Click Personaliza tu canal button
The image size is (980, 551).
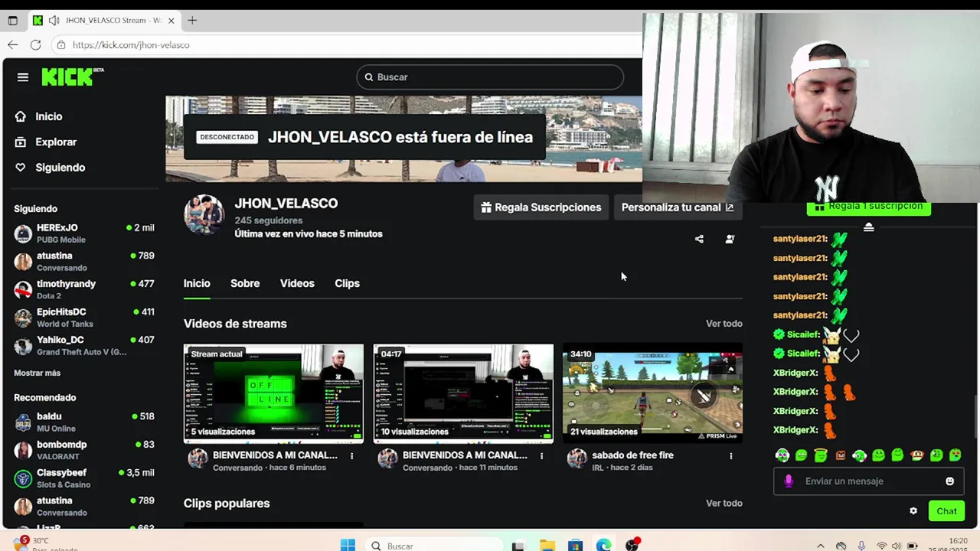(x=677, y=207)
